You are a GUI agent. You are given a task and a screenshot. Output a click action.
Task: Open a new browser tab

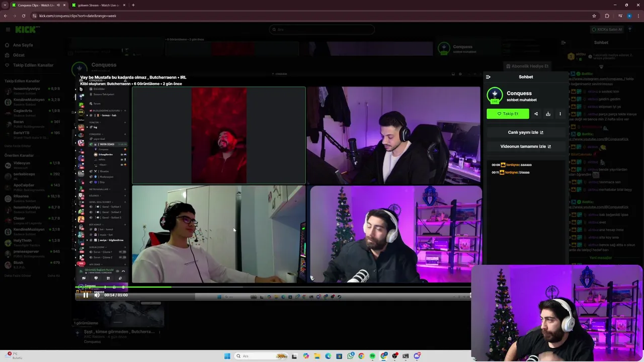click(x=133, y=5)
